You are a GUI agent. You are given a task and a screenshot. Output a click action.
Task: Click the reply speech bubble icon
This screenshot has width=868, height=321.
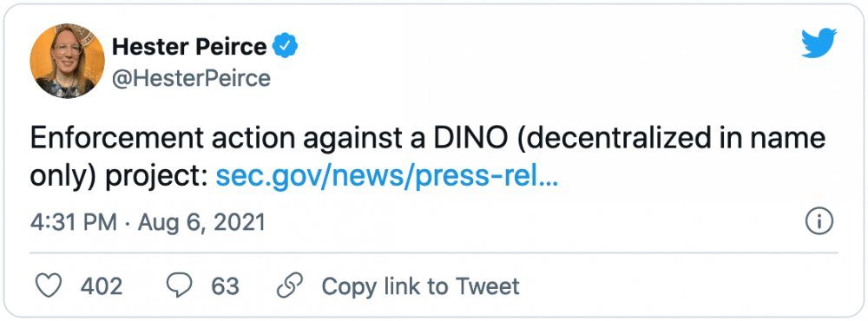pyautogui.click(x=179, y=286)
